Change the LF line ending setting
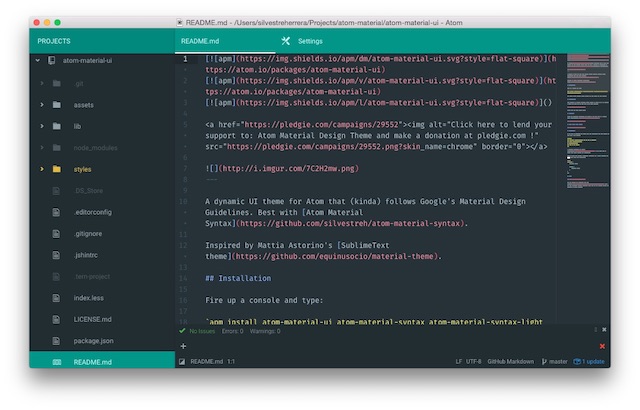Screen dimensions: 640x410 pyautogui.click(x=458, y=361)
